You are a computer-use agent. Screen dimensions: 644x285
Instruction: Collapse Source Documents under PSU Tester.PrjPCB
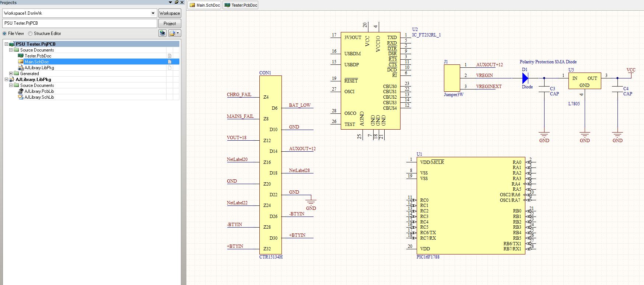[11, 50]
